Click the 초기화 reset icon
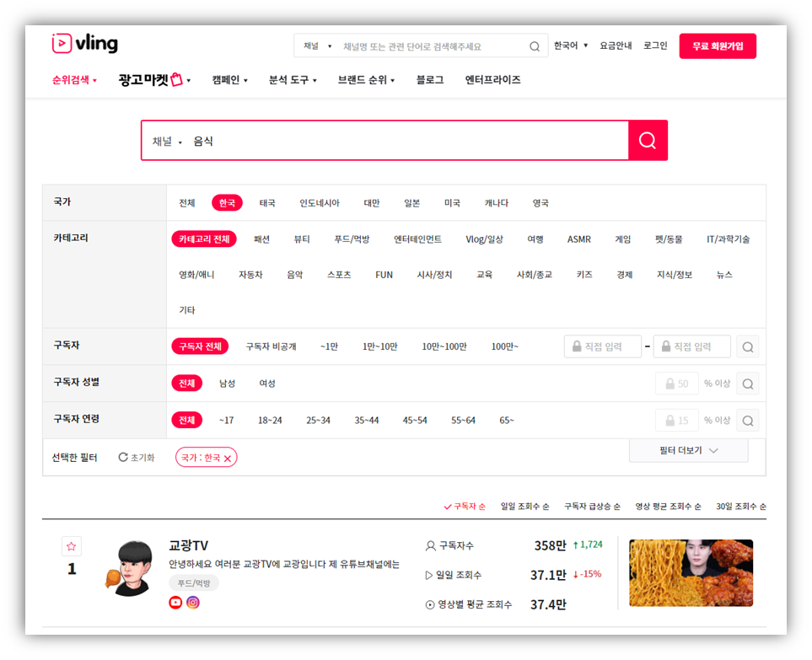The image size is (812, 660). [123, 457]
